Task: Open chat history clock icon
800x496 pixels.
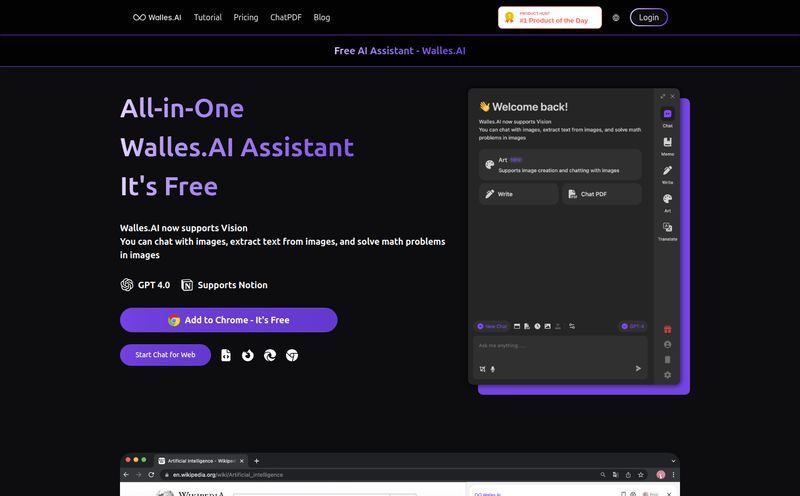Action: click(x=537, y=326)
